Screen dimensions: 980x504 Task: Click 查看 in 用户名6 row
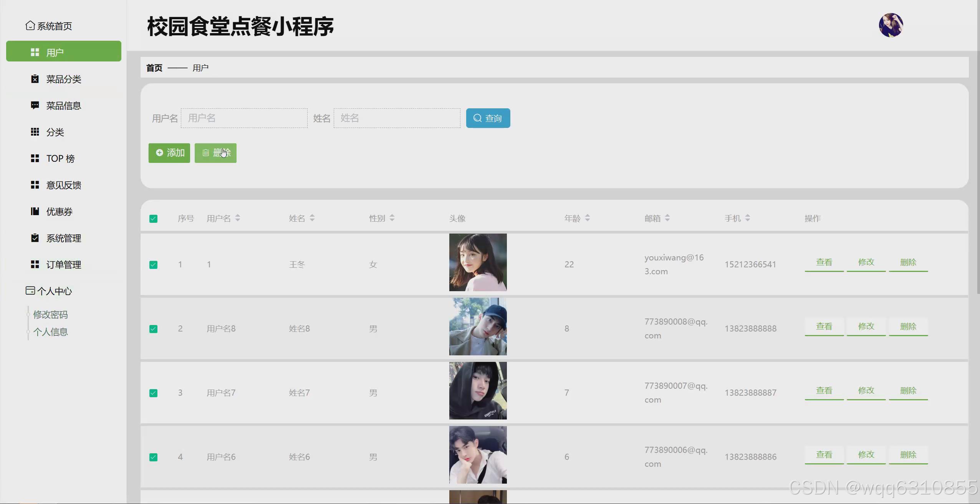[x=824, y=455]
